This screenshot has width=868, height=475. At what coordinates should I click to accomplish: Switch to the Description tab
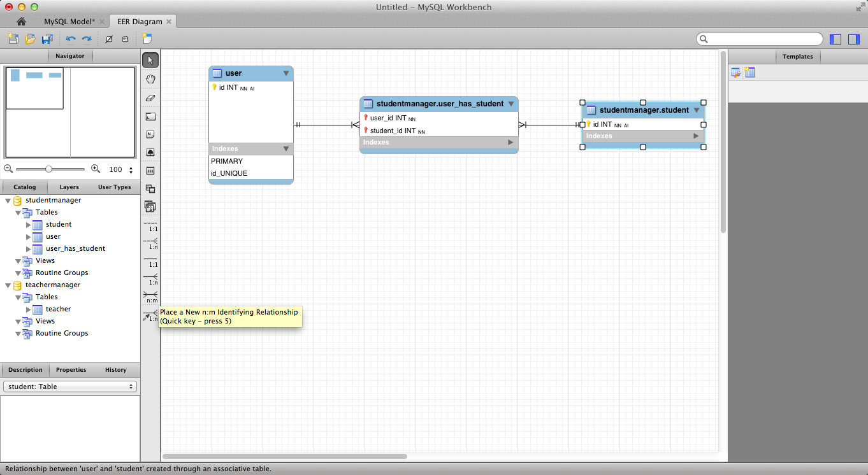[x=25, y=370]
